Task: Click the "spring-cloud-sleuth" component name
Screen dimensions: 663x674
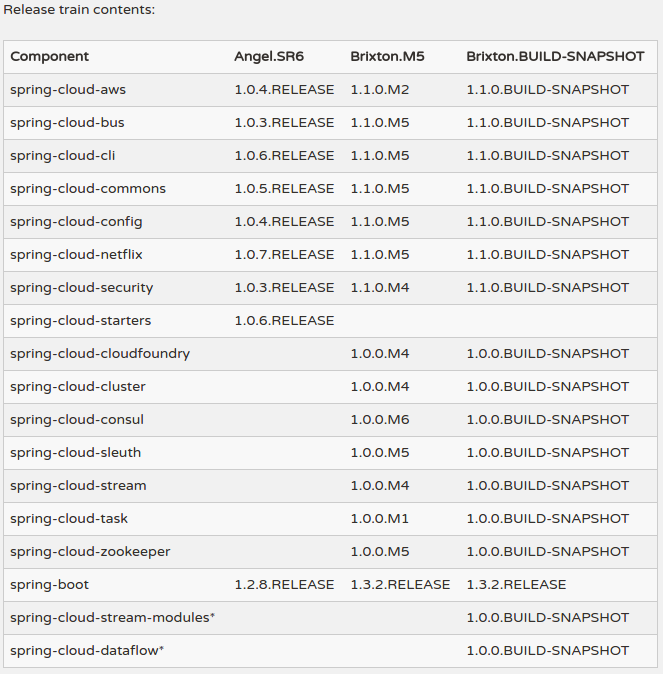Action: click(76, 453)
